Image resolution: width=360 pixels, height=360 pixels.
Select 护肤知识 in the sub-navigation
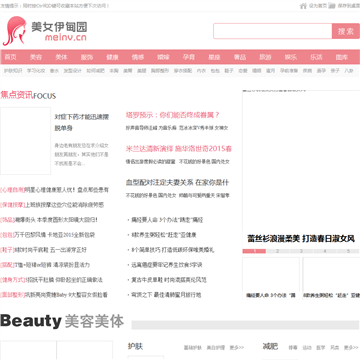13,71
